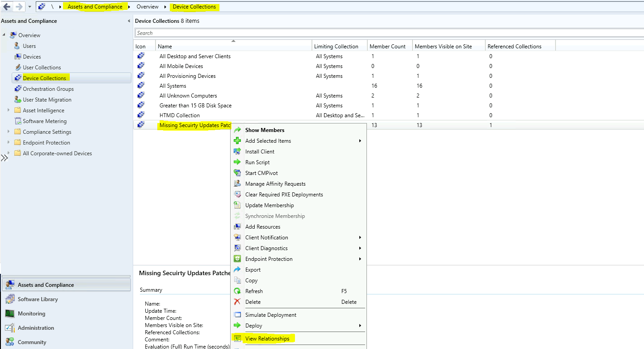The width and height of the screenshot is (644, 349).
Task: Click into the Search field
Action: [x=389, y=33]
